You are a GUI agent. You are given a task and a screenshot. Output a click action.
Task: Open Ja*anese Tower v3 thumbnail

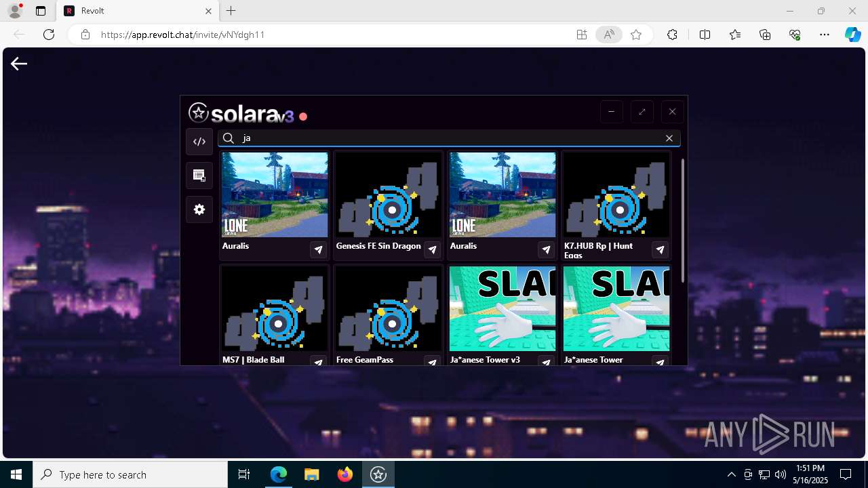coord(502,308)
